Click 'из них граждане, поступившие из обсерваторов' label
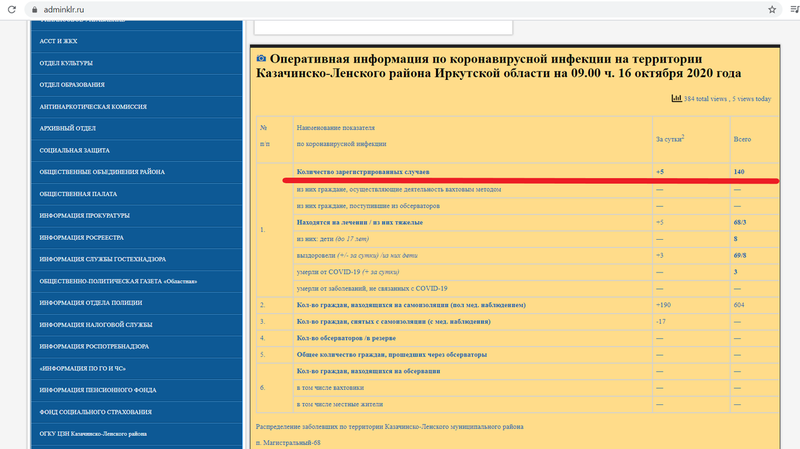Screen dimensions: 800x449 [368, 206]
